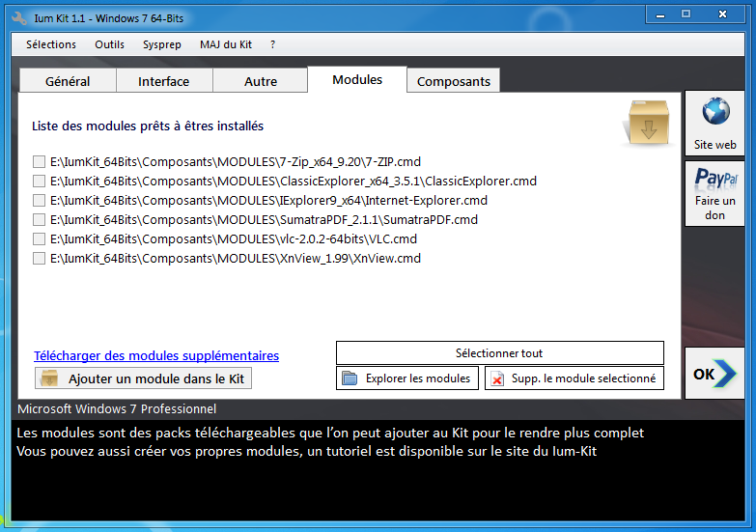Switch to the Général tab
Screen dimensions: 756x532
[x=68, y=81]
